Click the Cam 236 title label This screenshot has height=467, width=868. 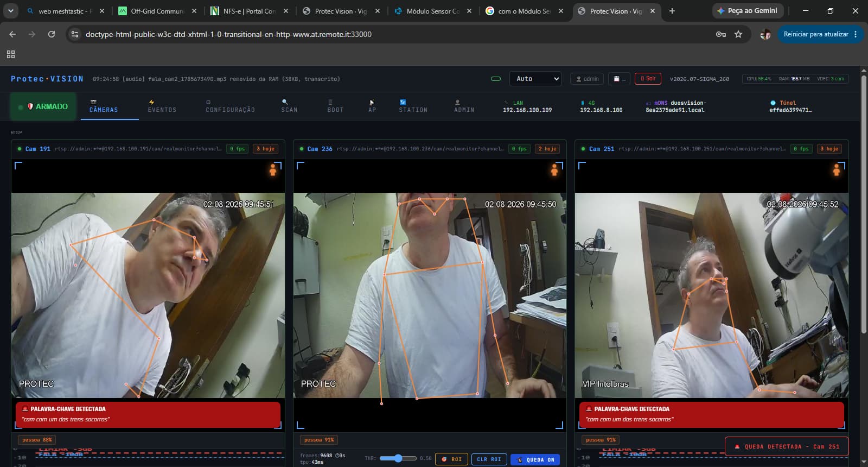click(320, 149)
